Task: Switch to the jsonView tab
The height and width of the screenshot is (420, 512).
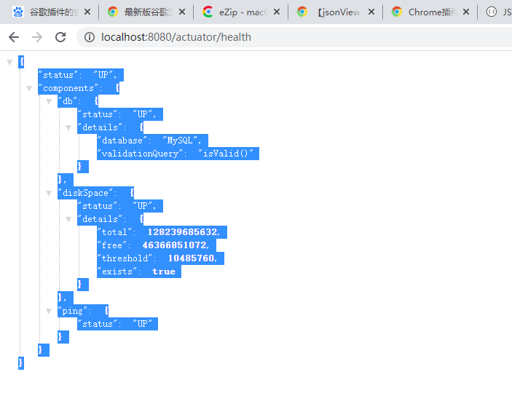Action: tap(335, 12)
